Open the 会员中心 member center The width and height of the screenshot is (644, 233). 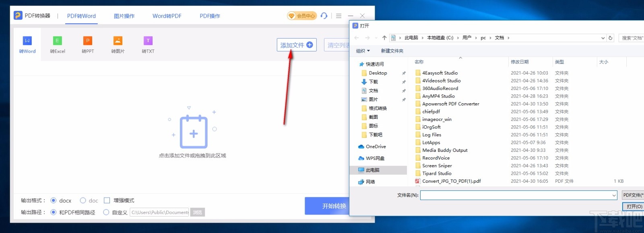coord(301,16)
